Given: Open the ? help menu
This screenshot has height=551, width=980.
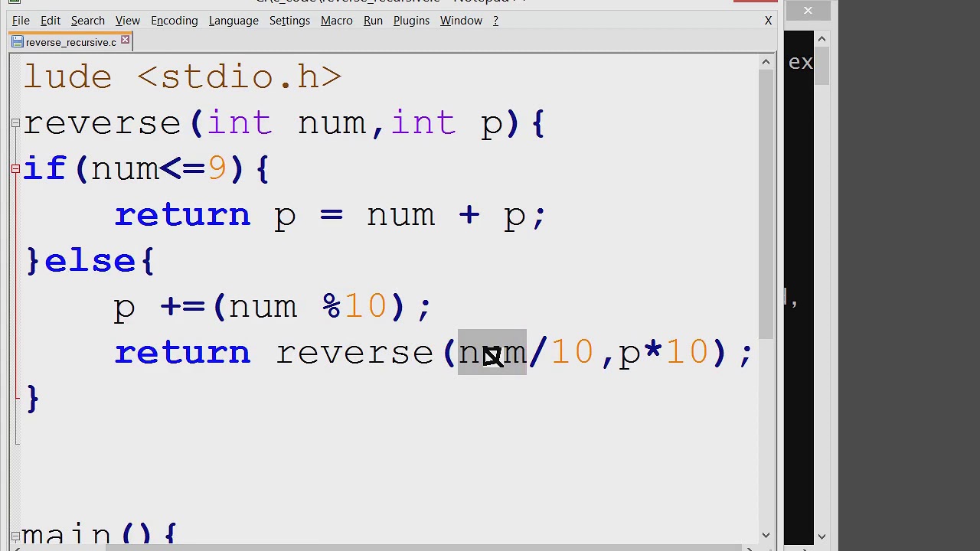Looking at the screenshot, I should (495, 21).
